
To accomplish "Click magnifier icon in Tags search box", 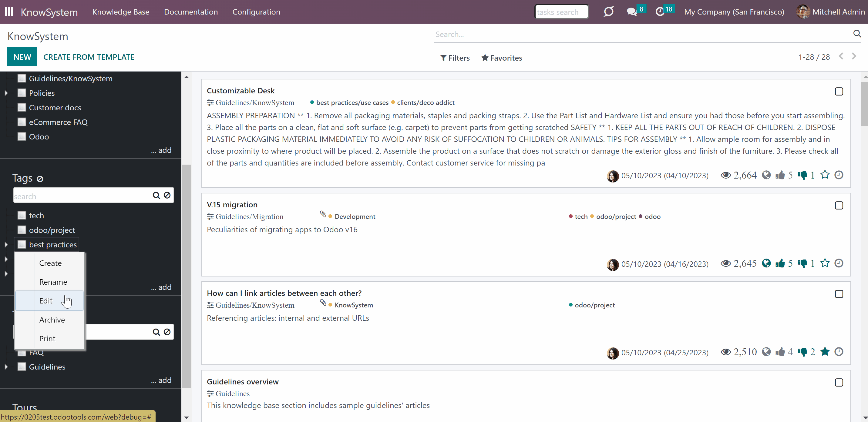I will click(156, 196).
